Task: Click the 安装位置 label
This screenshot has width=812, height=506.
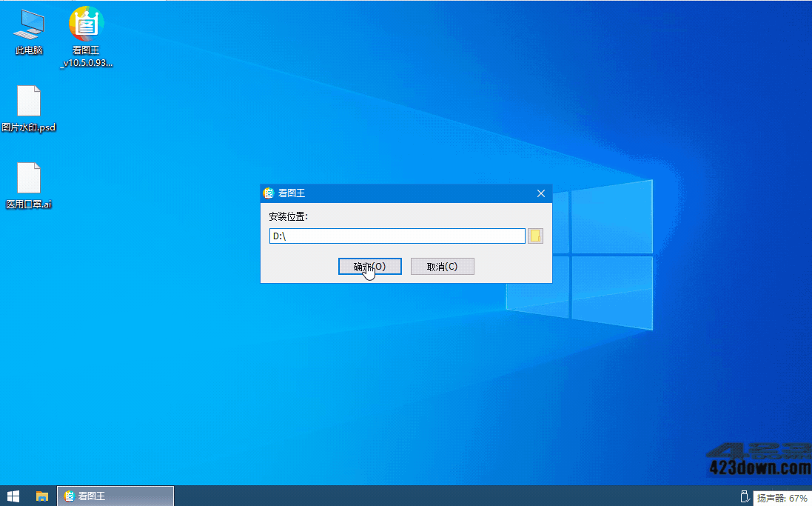Action: [288, 216]
